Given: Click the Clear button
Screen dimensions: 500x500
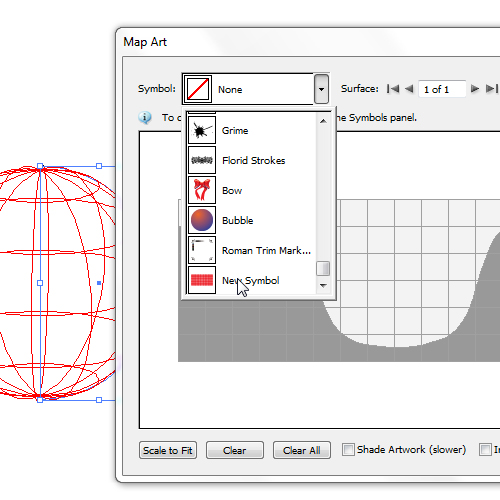Looking at the screenshot, I should tap(235, 450).
